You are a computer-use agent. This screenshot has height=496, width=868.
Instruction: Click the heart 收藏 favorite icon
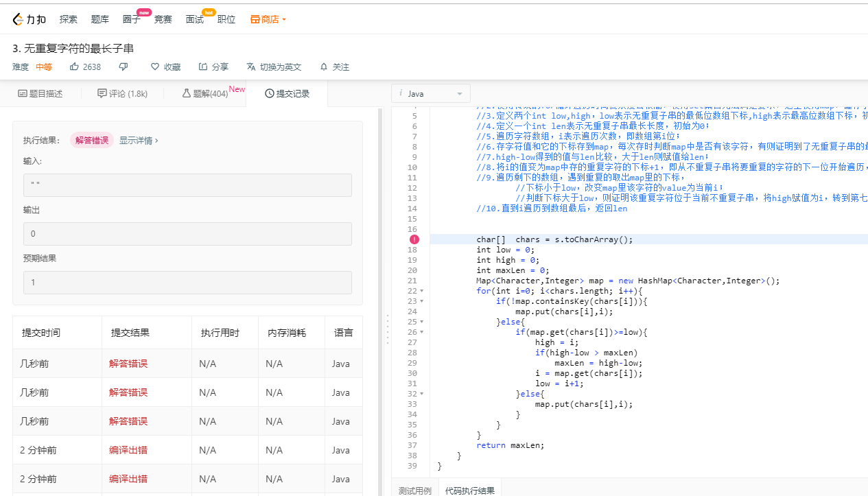pos(155,67)
